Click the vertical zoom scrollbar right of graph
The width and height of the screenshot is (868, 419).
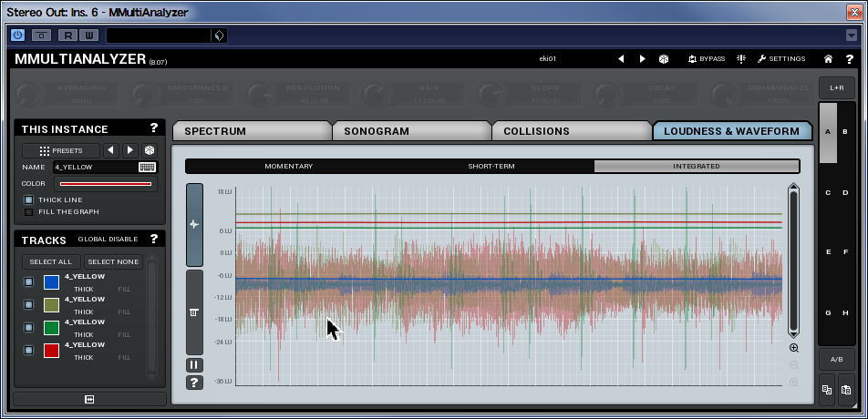[x=793, y=261]
